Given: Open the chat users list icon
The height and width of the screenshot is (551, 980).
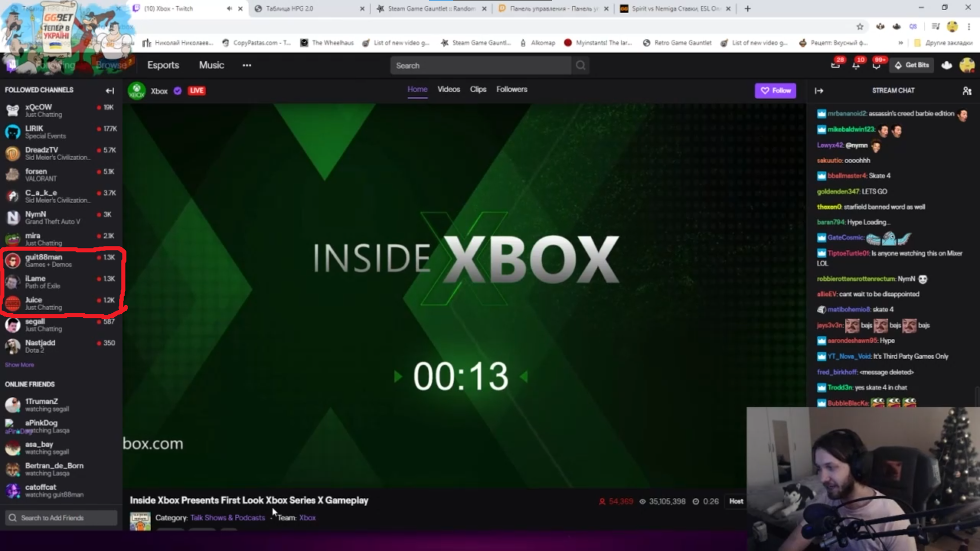Looking at the screenshot, I should point(967,91).
